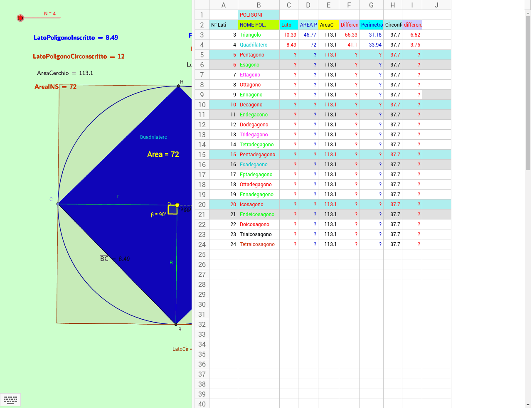Click the Triangolo cell
Viewport: 532px width, 409px height.
259,35
